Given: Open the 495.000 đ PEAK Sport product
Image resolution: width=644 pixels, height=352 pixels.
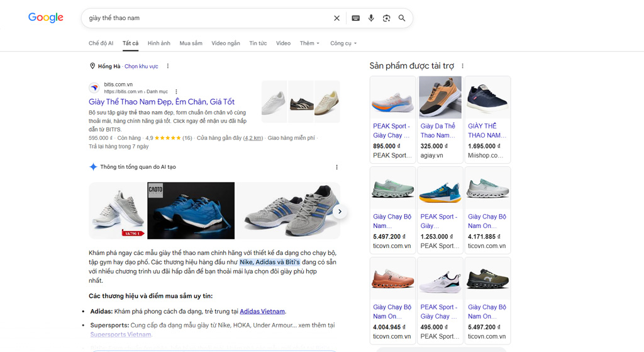Looking at the screenshot, I should (440, 300).
